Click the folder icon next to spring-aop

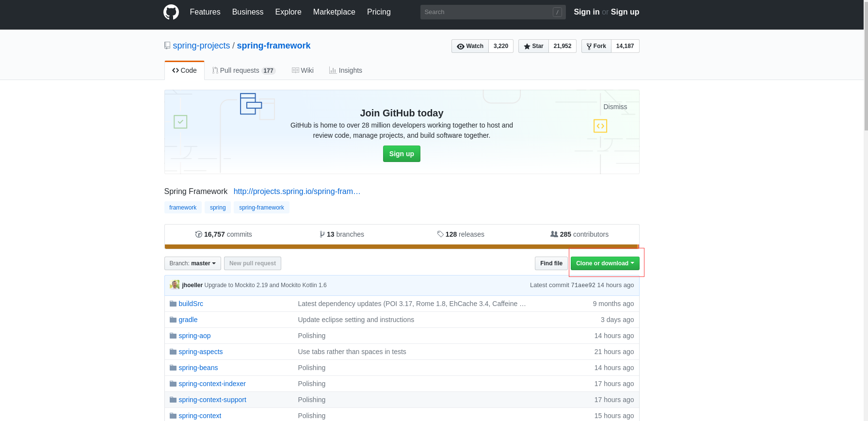pyautogui.click(x=173, y=336)
